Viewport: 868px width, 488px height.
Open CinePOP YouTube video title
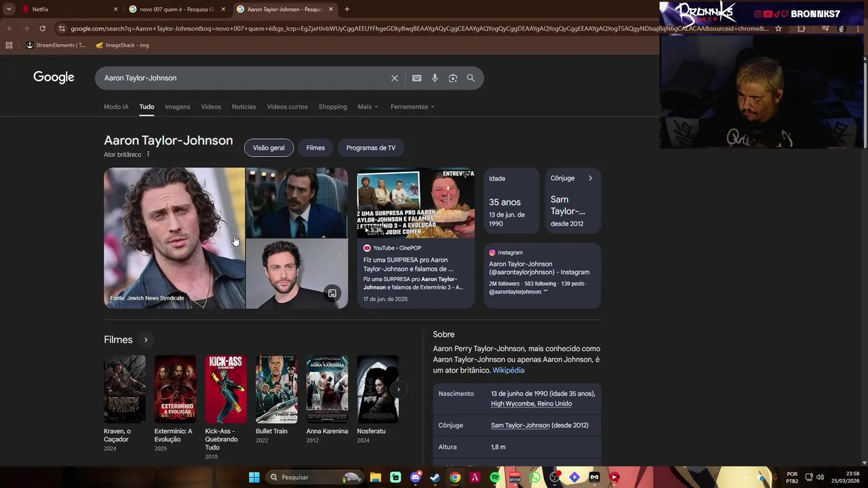pos(408,264)
